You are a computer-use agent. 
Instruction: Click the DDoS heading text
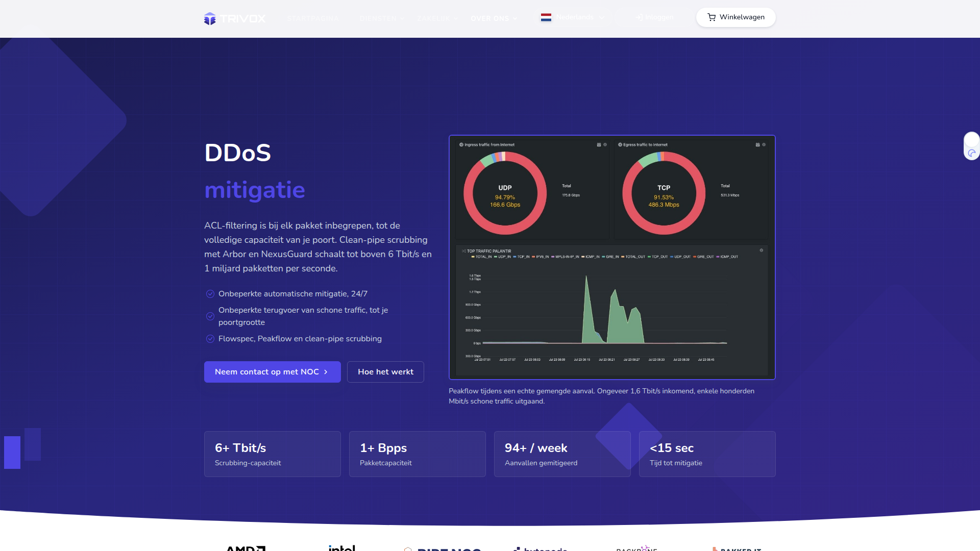point(238,153)
